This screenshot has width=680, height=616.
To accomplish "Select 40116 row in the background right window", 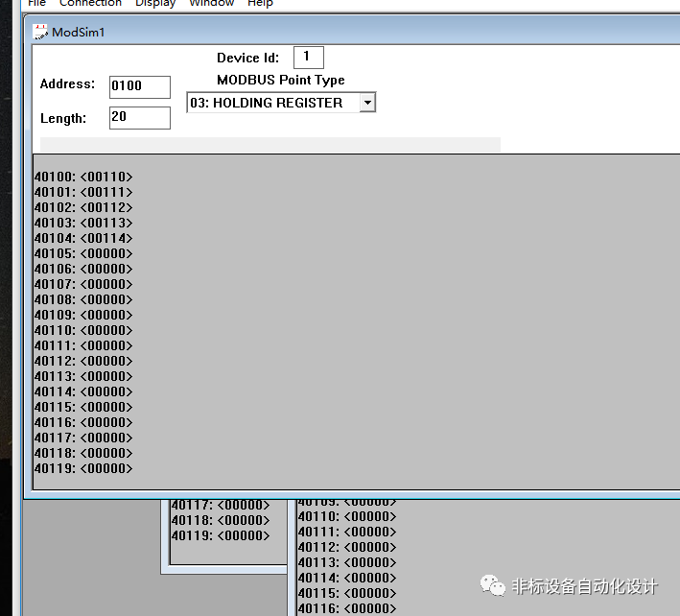I will point(347,608).
